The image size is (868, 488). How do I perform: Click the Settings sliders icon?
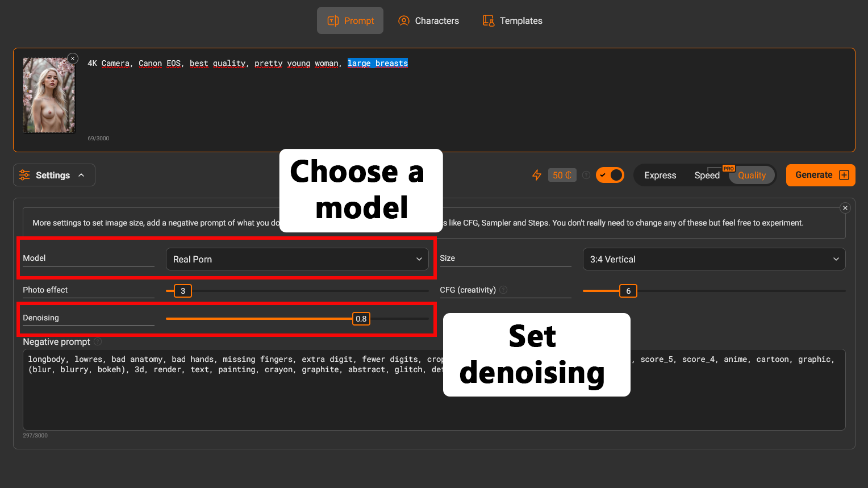point(24,175)
